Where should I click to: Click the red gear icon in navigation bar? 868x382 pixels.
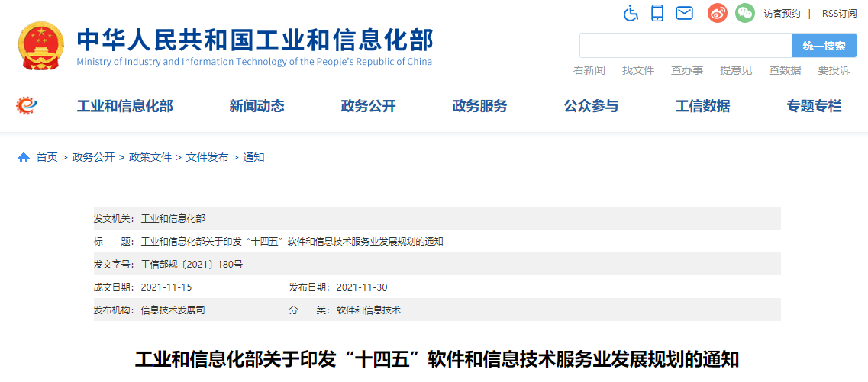(26, 105)
